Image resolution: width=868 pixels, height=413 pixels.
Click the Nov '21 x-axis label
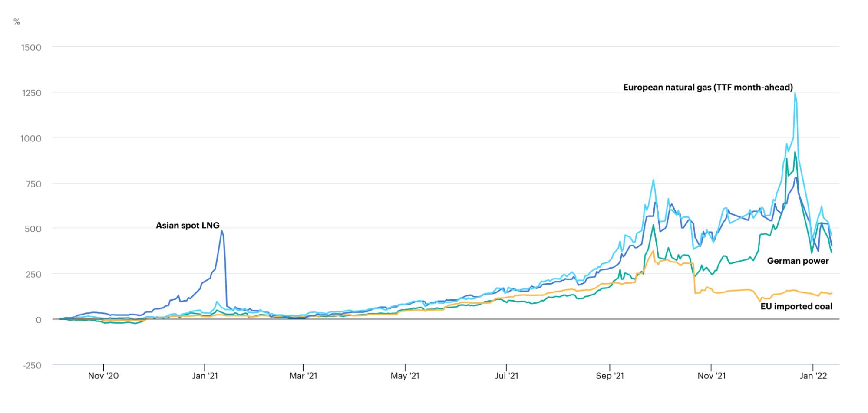click(711, 376)
